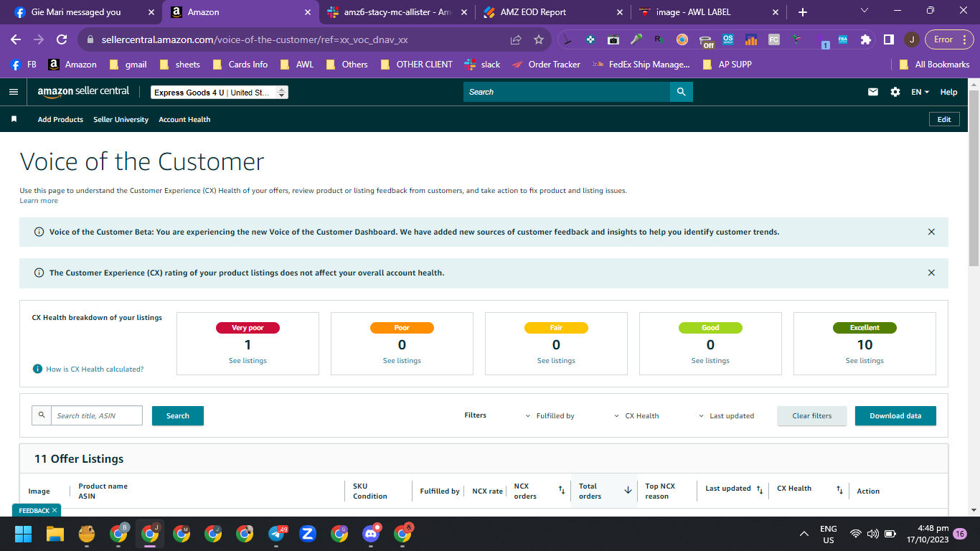Open Zalo from the taskbar
Screen dimensions: 980x551
(308, 533)
